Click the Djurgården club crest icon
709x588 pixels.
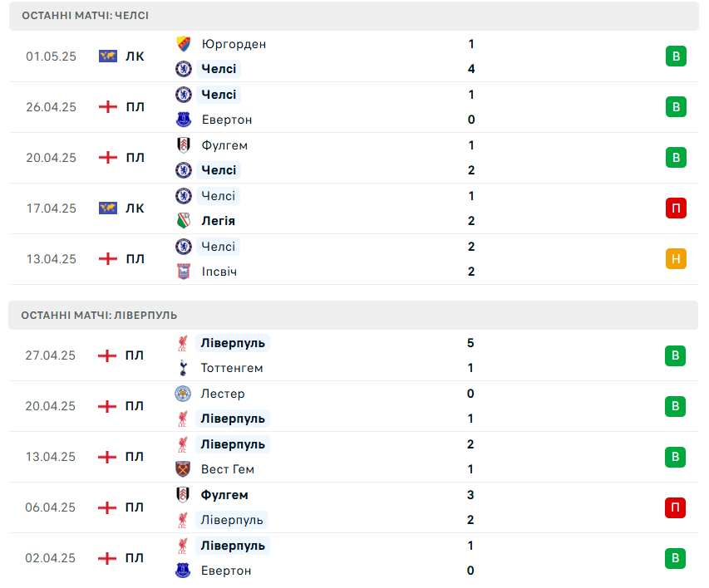[x=184, y=44]
